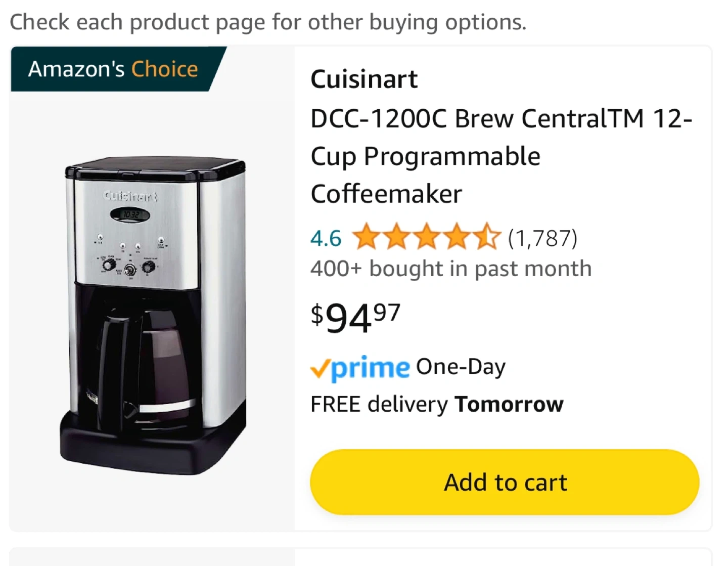Click the 4.6 rating number
Image resolution: width=728 pixels, height=566 pixels.
pyautogui.click(x=326, y=238)
